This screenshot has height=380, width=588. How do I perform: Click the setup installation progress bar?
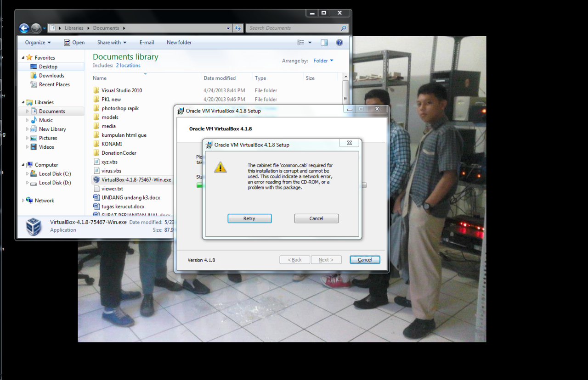(281, 185)
